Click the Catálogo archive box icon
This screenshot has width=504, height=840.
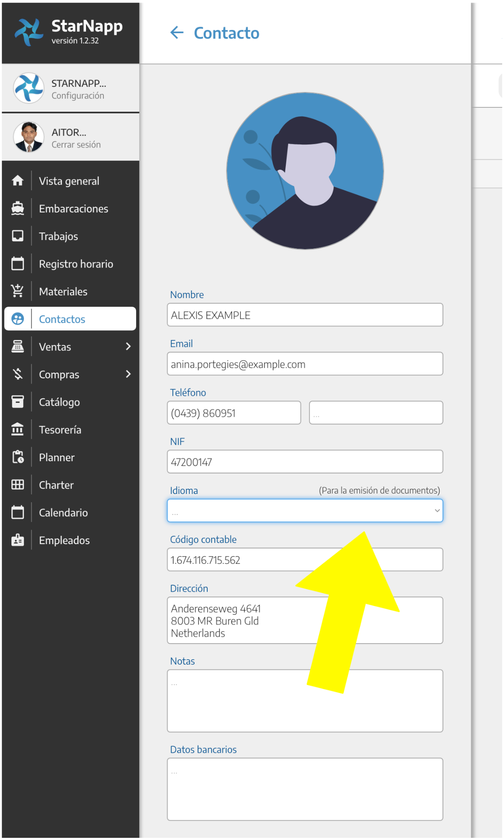[x=17, y=402]
